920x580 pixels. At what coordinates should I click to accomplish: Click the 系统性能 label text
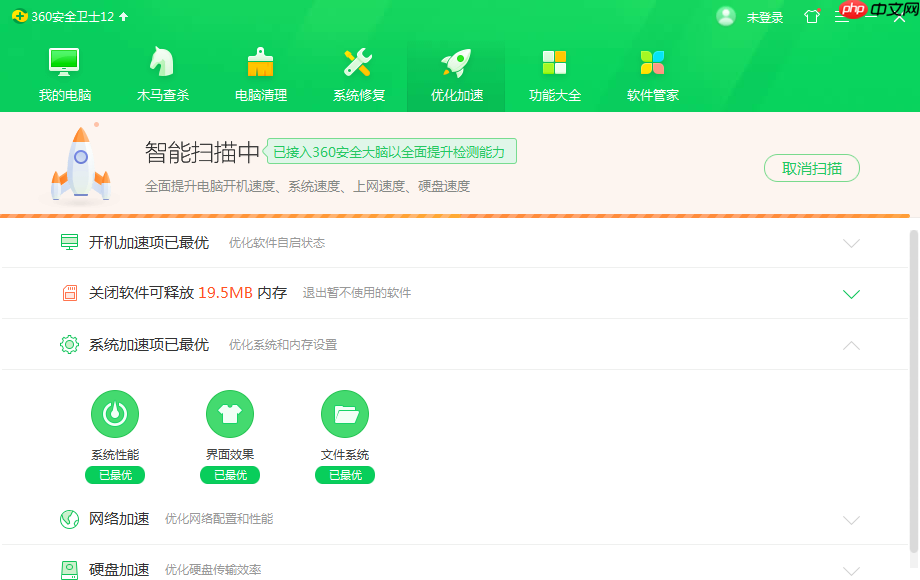pyautogui.click(x=115, y=454)
